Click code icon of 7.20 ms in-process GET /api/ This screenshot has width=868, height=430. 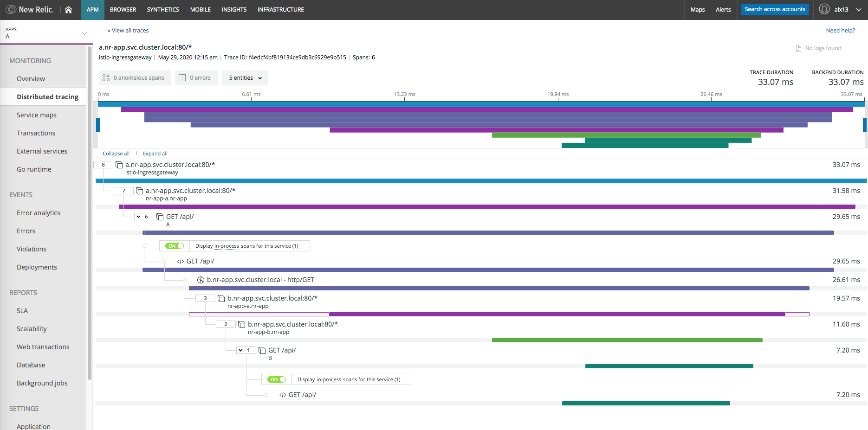[283, 395]
